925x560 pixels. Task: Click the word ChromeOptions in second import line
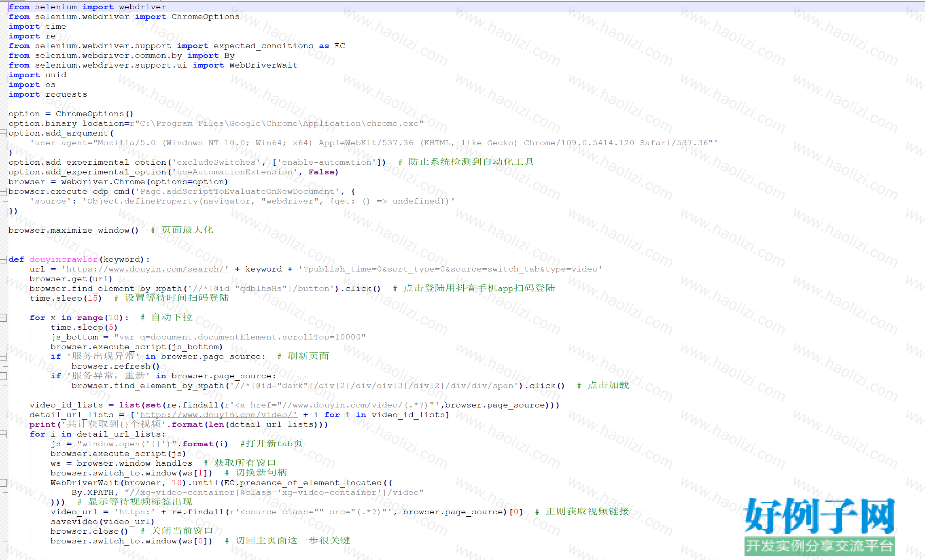[x=205, y=17]
